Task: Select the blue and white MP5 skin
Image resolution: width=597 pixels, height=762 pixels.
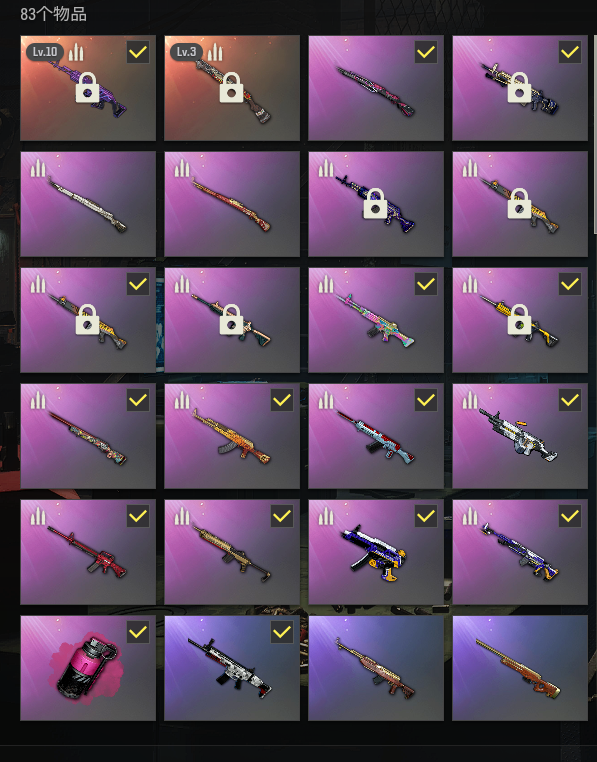Action: (x=376, y=552)
